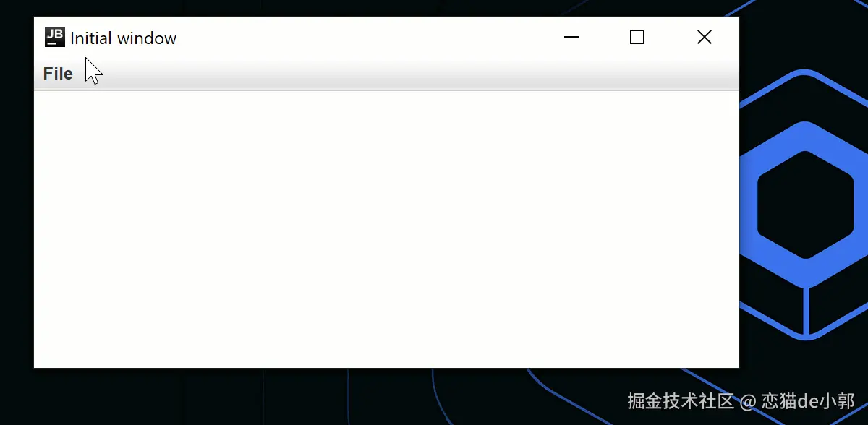Screen dimensions: 868x425
Task: Click the 恋猫de小郭 author name watermark
Action: click(x=808, y=401)
